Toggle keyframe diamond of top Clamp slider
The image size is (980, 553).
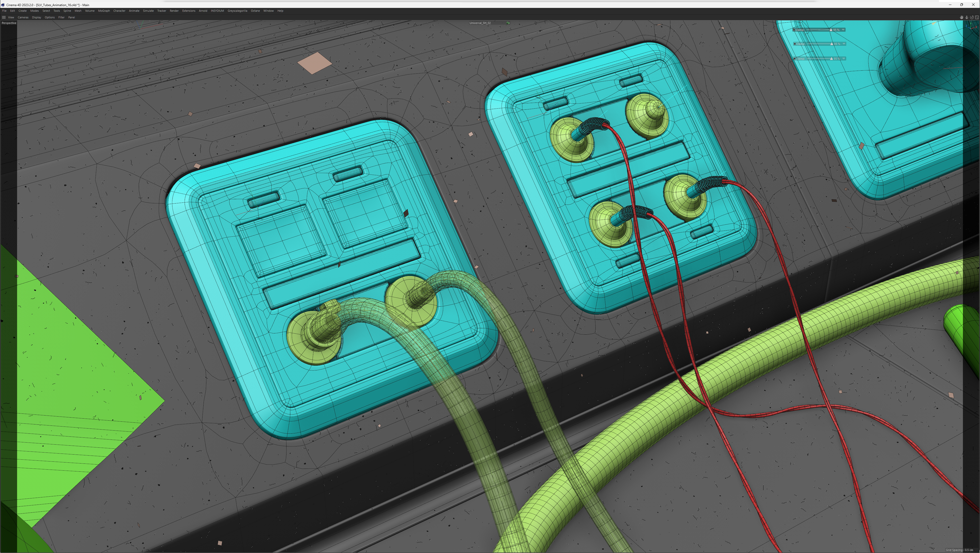pos(794,30)
